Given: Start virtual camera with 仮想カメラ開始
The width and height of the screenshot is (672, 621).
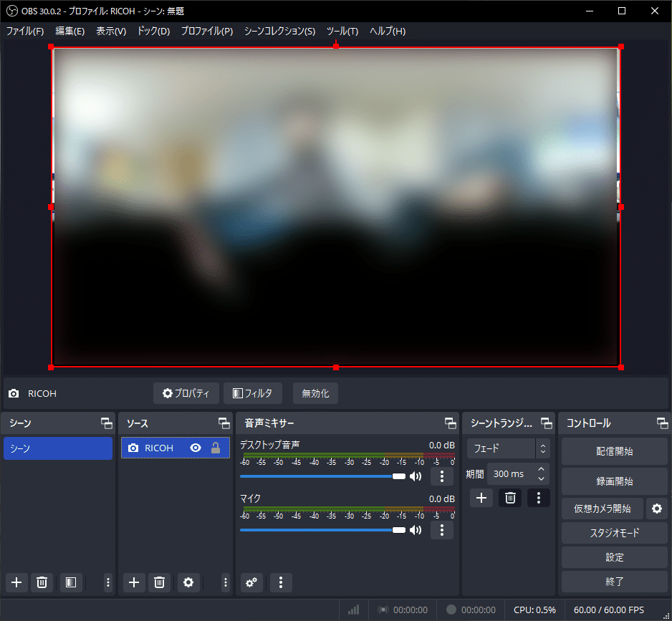Looking at the screenshot, I should [x=602, y=509].
